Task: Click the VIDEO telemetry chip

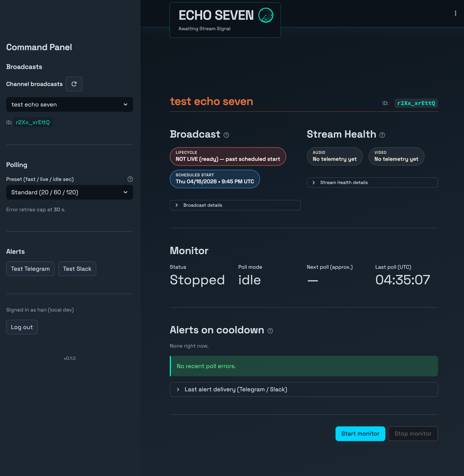Action: click(x=396, y=156)
